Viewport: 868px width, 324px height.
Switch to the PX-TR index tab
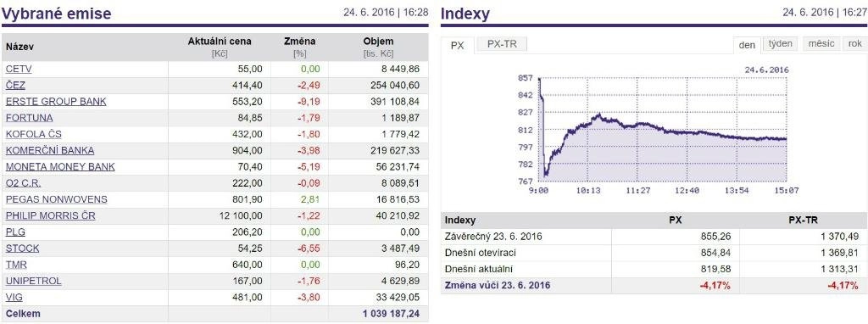pos(502,44)
